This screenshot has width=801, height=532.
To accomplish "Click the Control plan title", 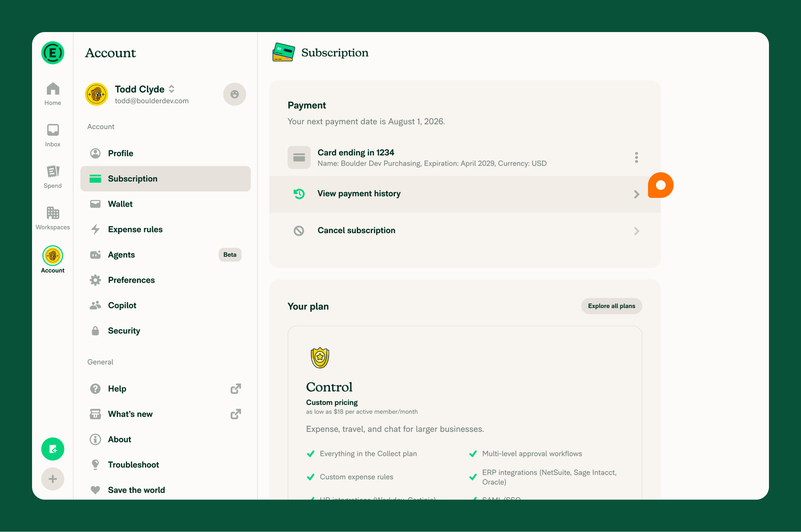I will tap(329, 387).
